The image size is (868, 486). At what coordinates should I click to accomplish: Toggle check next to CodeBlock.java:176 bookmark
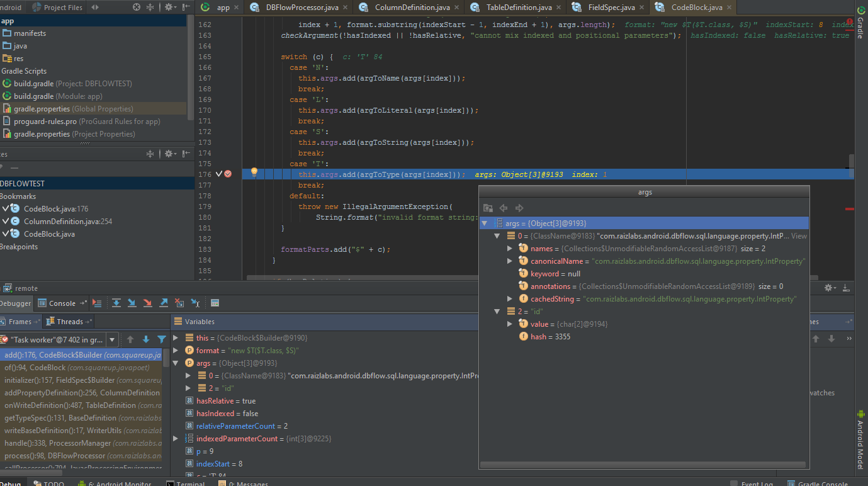tap(5, 209)
